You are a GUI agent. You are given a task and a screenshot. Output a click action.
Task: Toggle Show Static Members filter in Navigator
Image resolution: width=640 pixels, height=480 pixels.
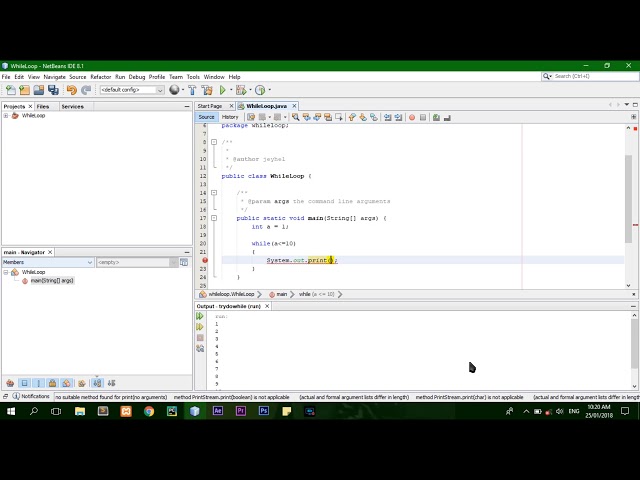pos(38,383)
